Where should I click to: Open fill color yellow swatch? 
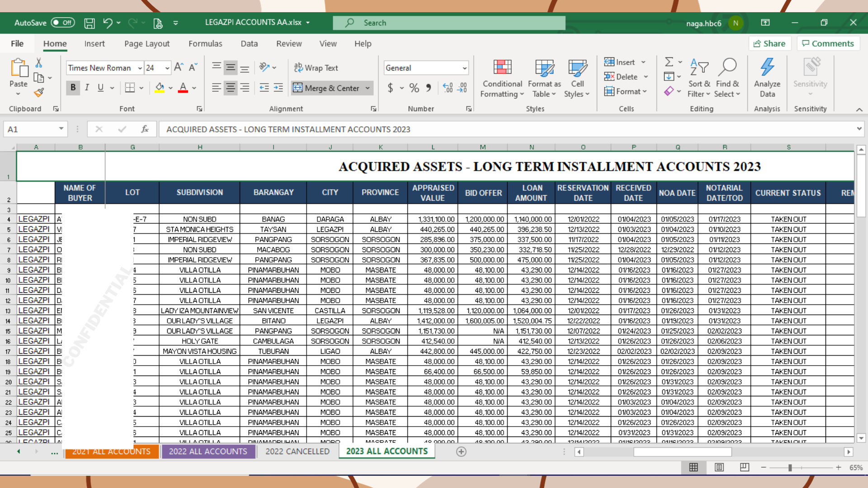coord(160,88)
